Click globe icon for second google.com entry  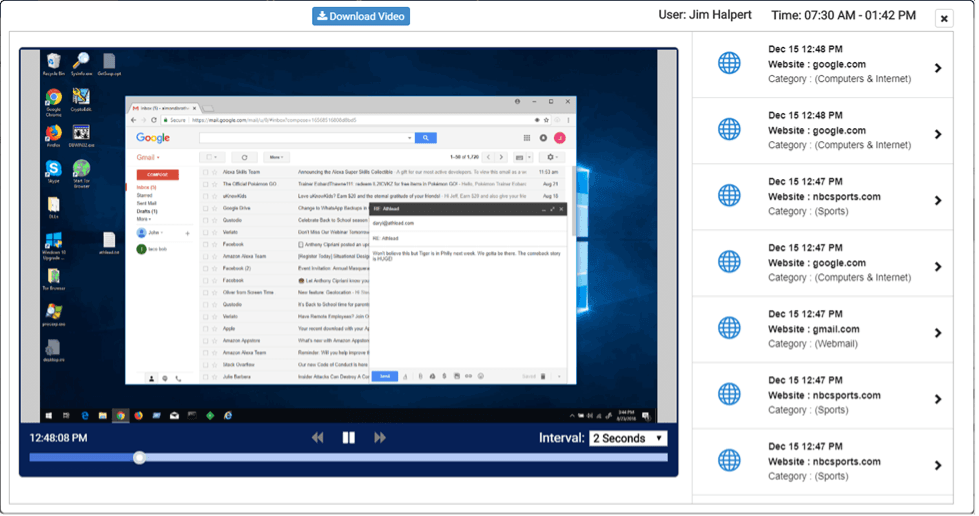(730, 129)
